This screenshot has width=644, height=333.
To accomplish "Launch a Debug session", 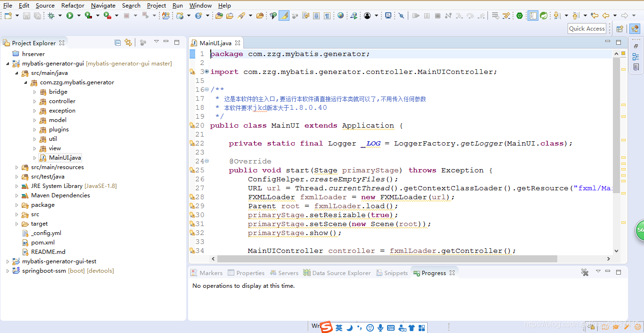I will 51,16.
